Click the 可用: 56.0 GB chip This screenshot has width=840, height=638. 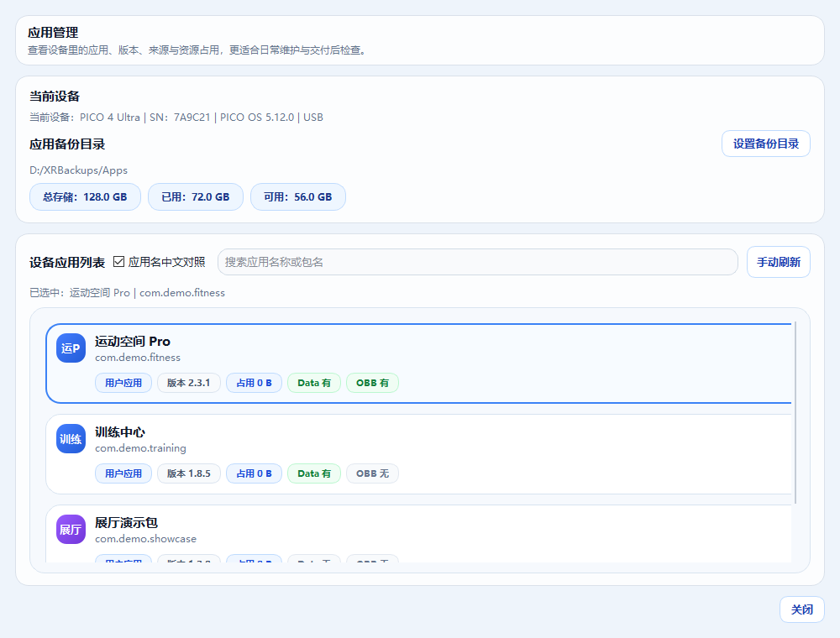click(298, 197)
